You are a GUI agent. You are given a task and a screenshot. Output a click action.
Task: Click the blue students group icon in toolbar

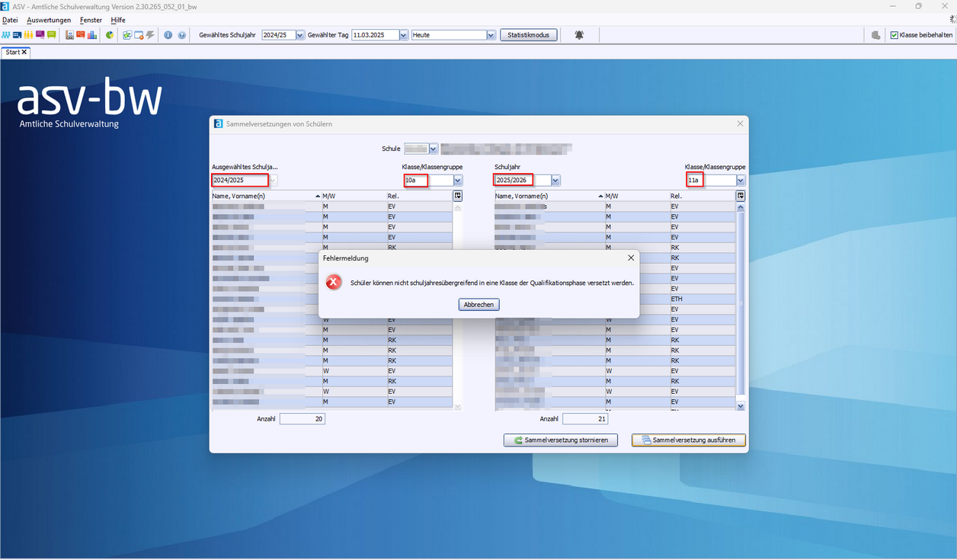(6, 35)
